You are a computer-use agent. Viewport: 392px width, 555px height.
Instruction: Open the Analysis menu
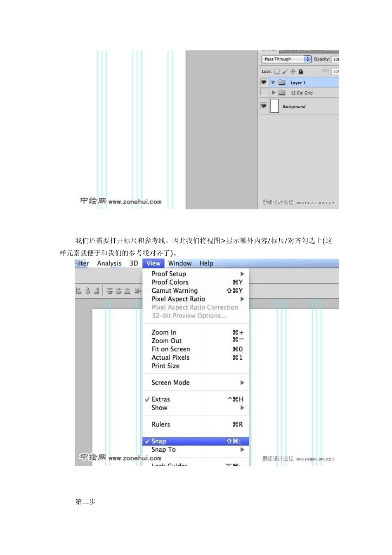(x=109, y=263)
